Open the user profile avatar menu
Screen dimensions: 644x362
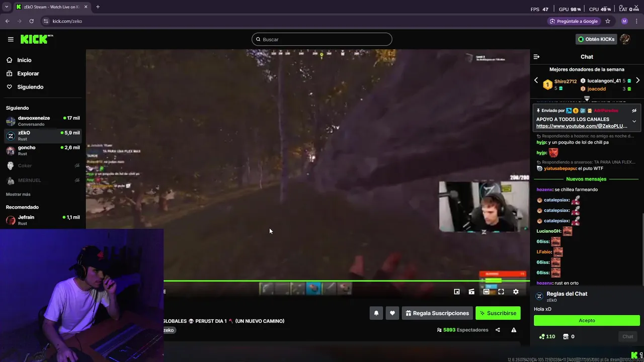point(625,39)
